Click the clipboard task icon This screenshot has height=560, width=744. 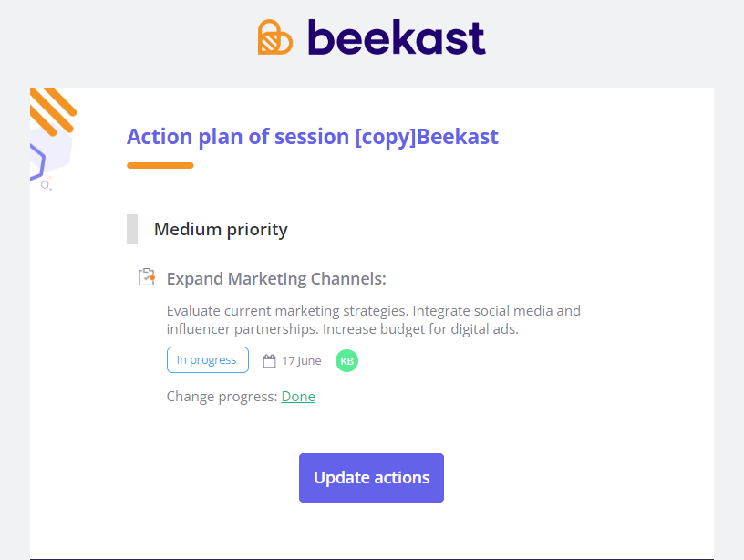coord(146,277)
